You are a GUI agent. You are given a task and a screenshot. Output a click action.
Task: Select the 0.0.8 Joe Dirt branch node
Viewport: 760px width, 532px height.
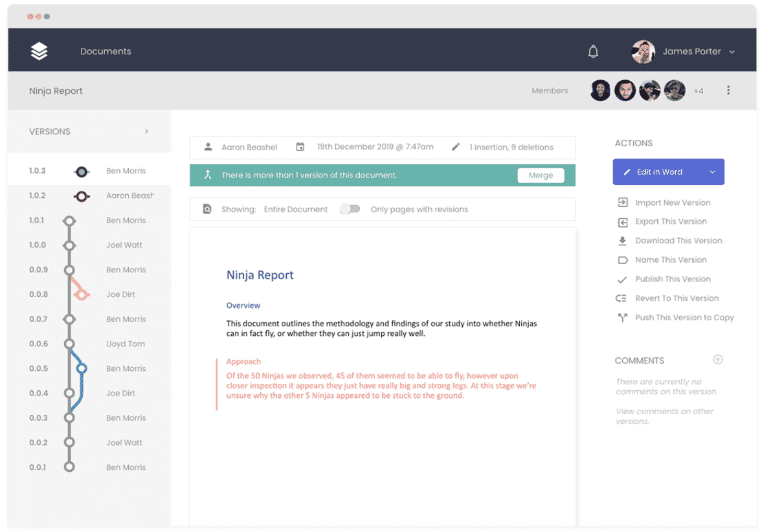tap(81, 294)
